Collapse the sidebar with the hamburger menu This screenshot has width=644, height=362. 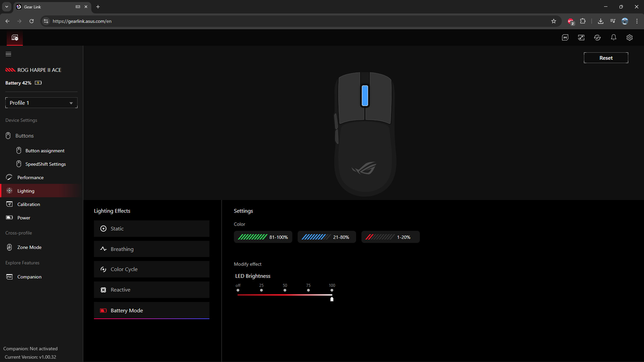point(8,54)
